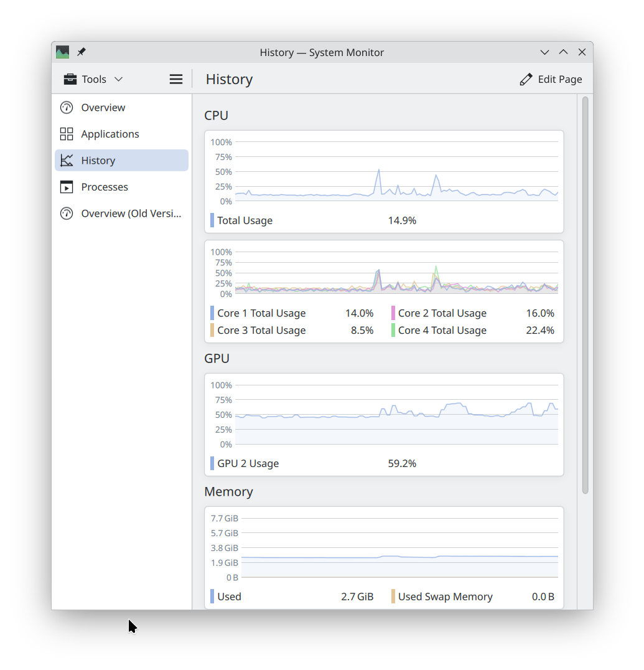Click the Edit Page button
The height and width of the screenshot is (670, 644).
click(x=551, y=79)
